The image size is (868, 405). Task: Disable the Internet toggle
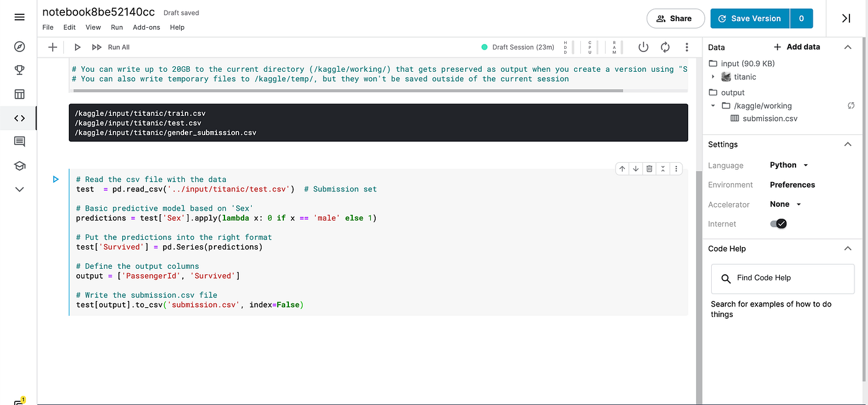pos(777,224)
